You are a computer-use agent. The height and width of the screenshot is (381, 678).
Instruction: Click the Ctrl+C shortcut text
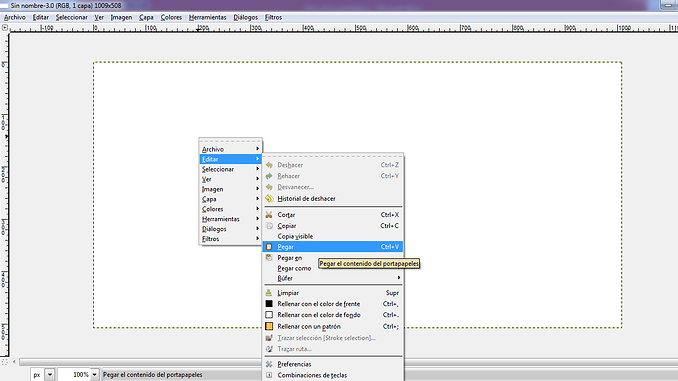pyautogui.click(x=390, y=226)
